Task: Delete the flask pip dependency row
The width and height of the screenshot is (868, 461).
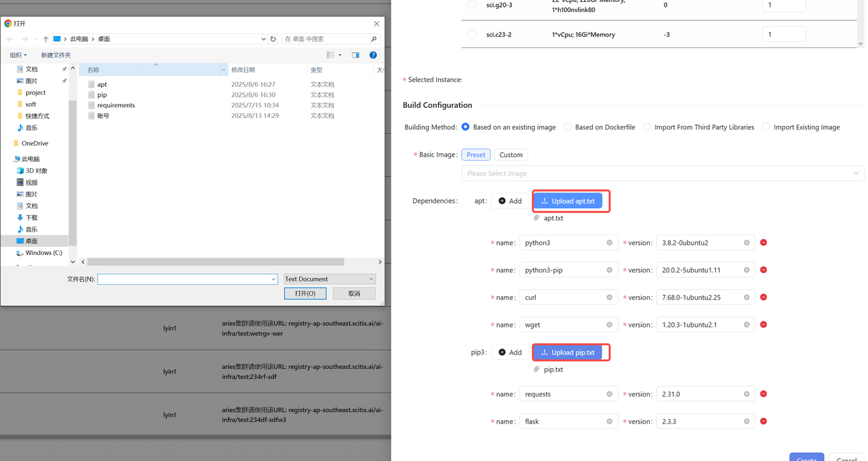Action: [764, 422]
